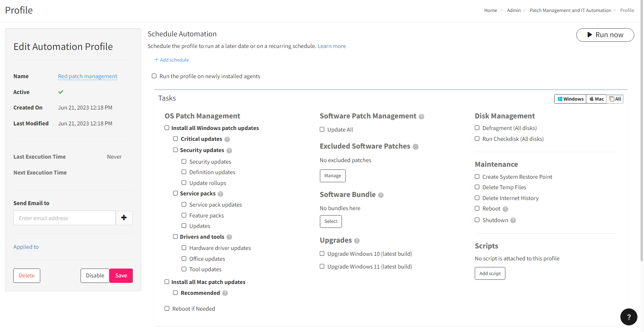Check the Recommended Mac updates checkbox

coord(175,293)
